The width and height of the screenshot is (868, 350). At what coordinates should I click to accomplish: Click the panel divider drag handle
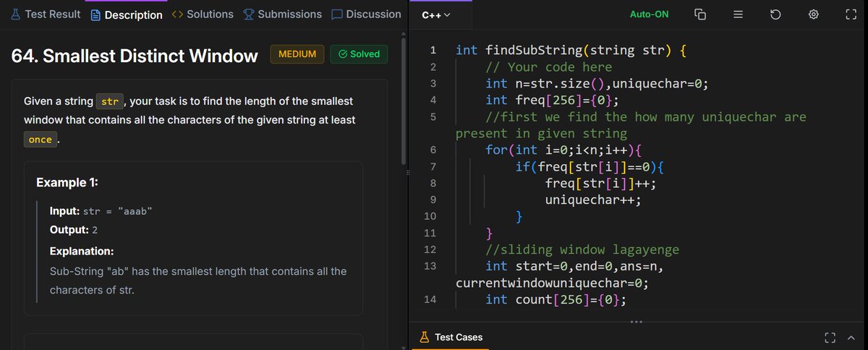[x=409, y=172]
